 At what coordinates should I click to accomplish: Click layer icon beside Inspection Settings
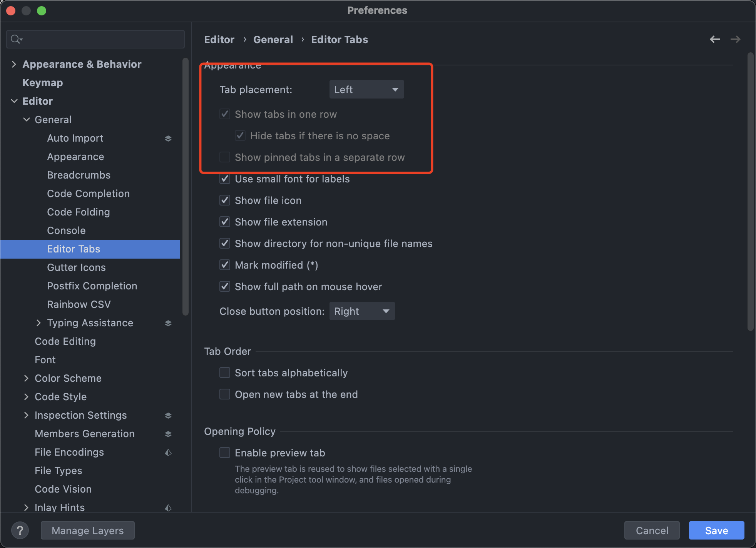tap(168, 415)
